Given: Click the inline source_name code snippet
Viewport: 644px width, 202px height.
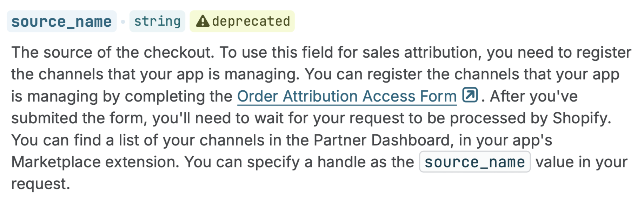Looking at the screenshot, I should coord(474,162).
